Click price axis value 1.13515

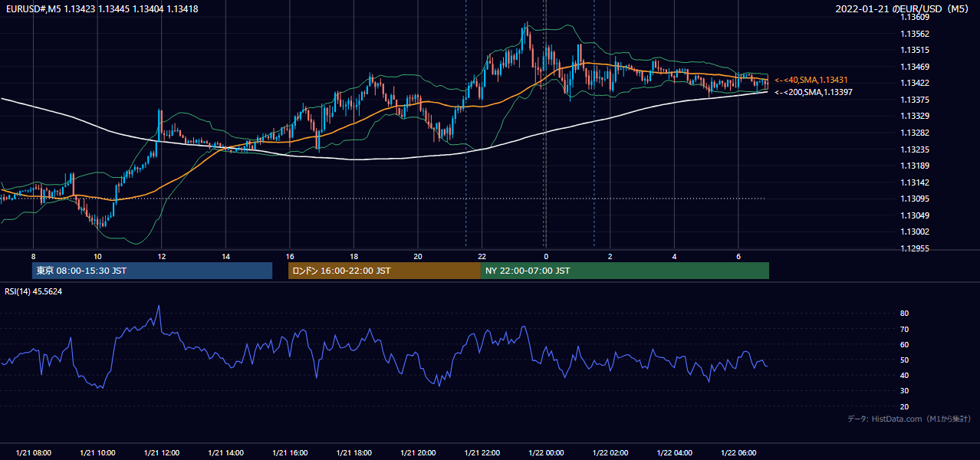pyautogui.click(x=914, y=51)
